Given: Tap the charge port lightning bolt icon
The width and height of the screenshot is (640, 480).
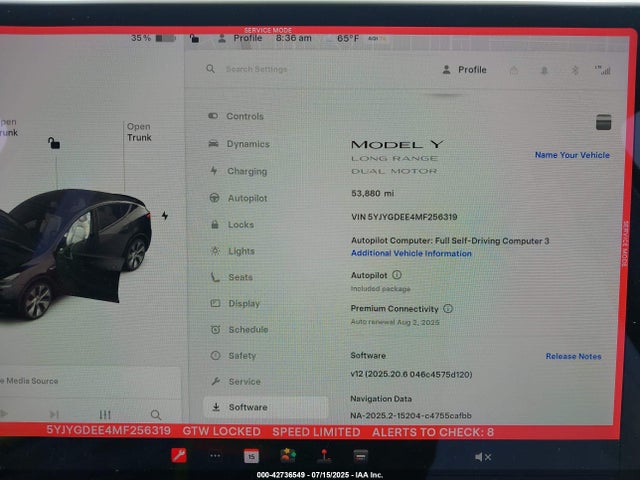Looking at the screenshot, I should point(164,216).
